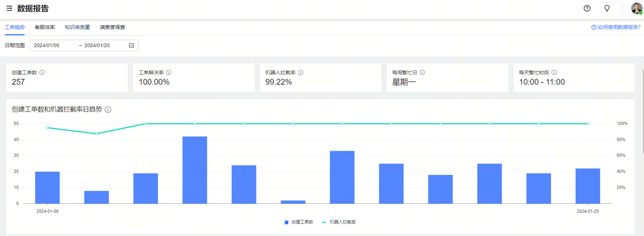Toggle 机器人拦截率 series in chart legend

(x=339, y=222)
